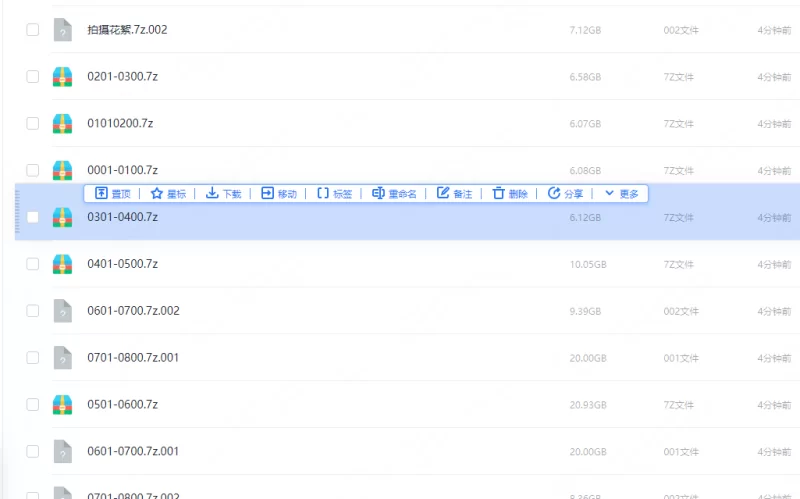Open the file named 0601-0700.7z.001
The width and height of the screenshot is (800, 499).
click(133, 452)
